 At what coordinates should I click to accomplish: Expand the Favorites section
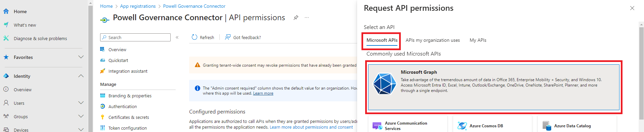tap(81, 57)
